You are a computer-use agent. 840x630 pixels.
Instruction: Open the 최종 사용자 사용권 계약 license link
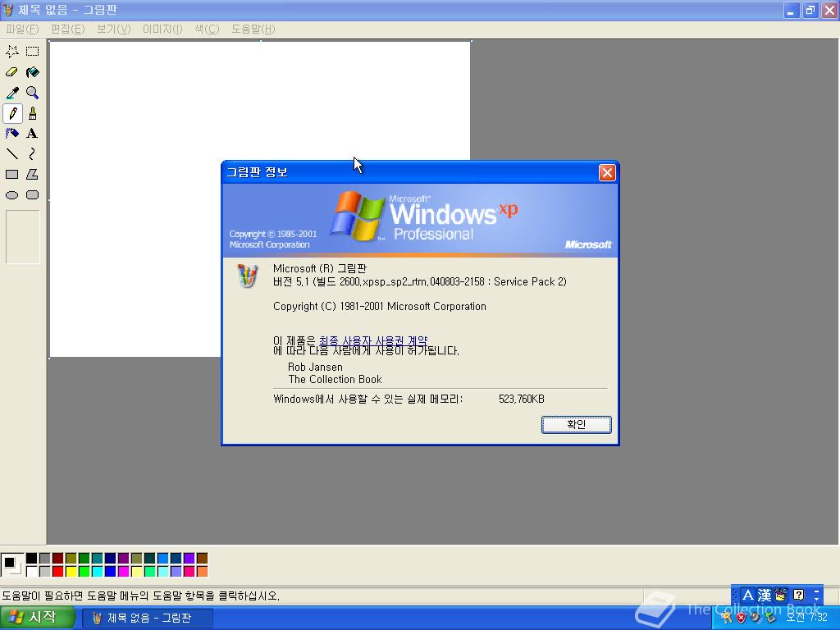pyautogui.click(x=373, y=340)
